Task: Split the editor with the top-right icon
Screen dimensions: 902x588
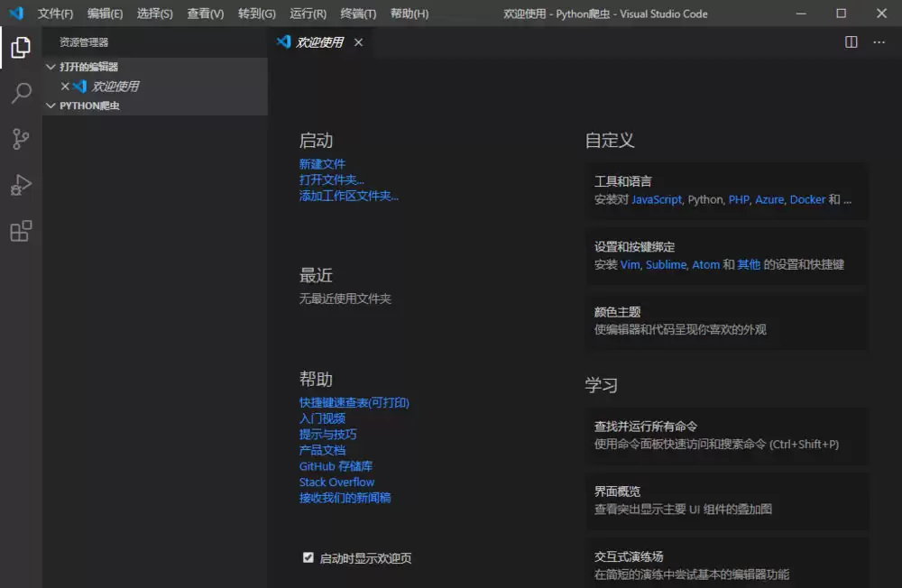Action: (x=849, y=41)
